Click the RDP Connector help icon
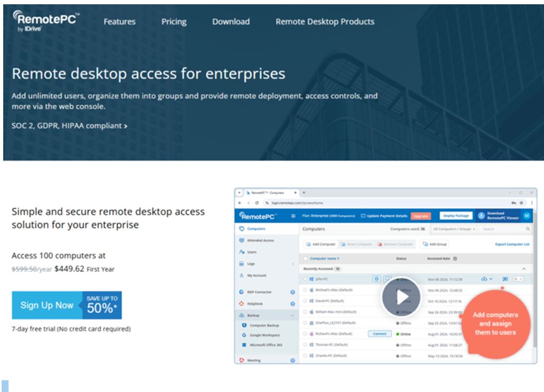The width and height of the screenshot is (544, 392). (292, 292)
